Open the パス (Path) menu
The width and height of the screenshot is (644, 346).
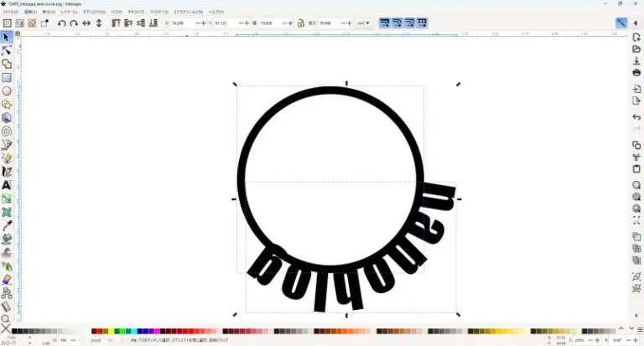pos(116,13)
